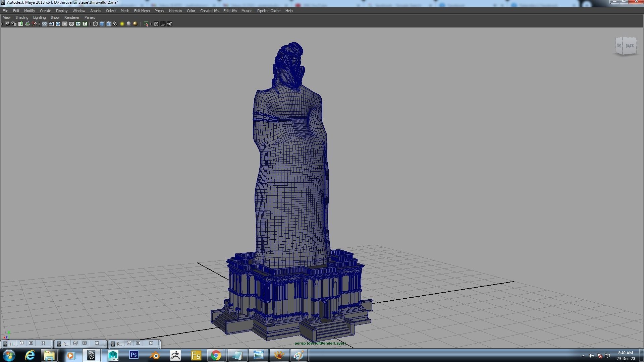
Task: Open Google Chrome from the taskbar
Action: [x=216, y=355]
